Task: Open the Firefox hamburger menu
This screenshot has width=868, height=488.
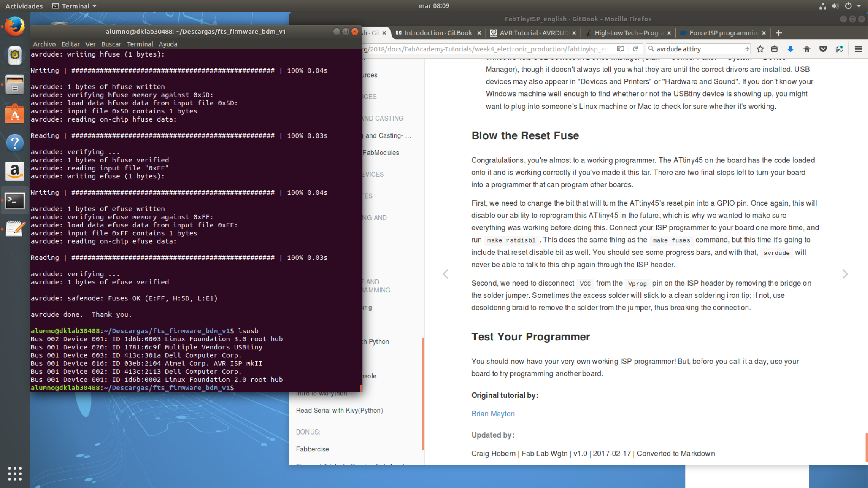Action: coord(858,49)
